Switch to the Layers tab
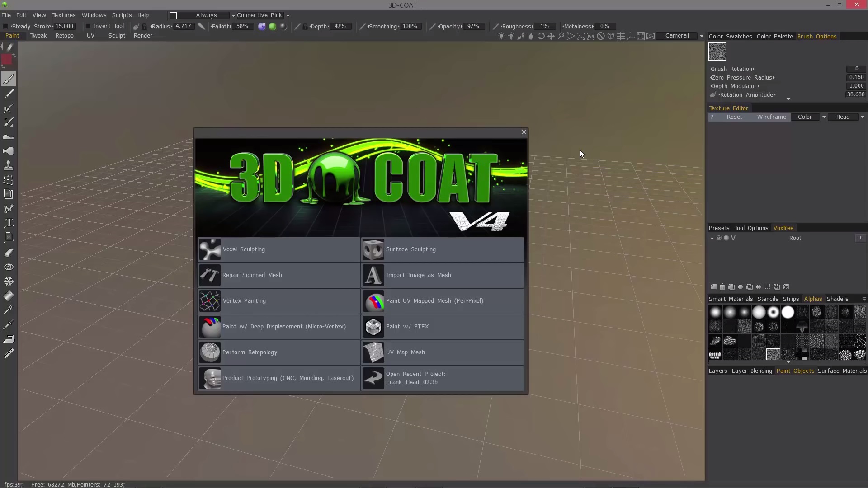Screen dimensions: 868x488 click(717, 371)
